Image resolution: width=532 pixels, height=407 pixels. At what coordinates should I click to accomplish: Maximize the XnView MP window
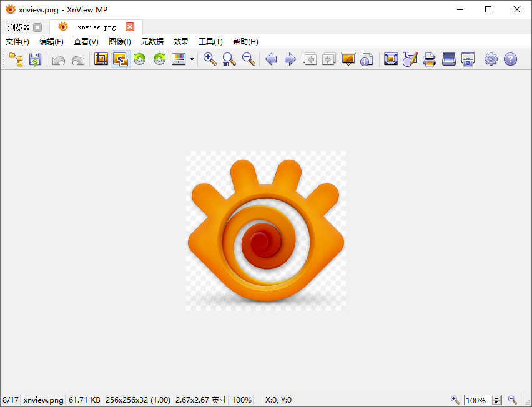click(x=488, y=9)
